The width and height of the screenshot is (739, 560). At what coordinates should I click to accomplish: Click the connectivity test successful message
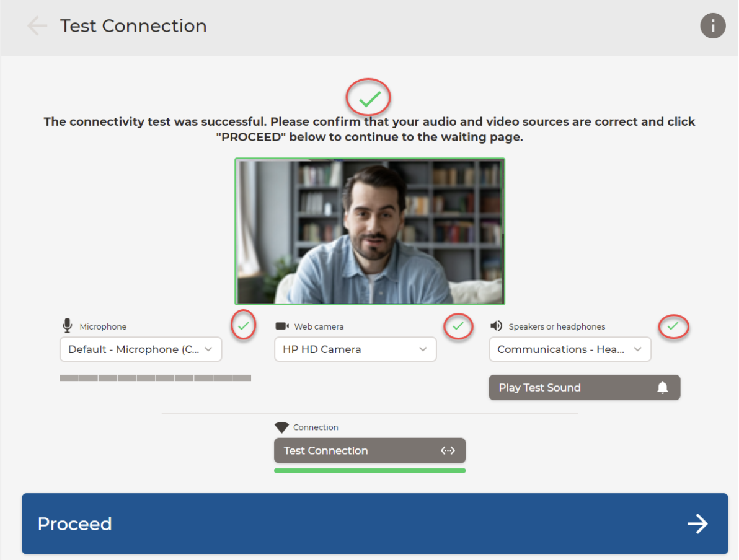(x=369, y=129)
